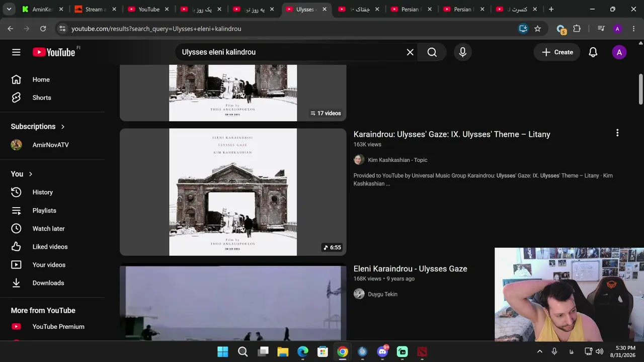Go to the YouTube logo homepage
This screenshot has height=362, width=644.
pos(54,52)
